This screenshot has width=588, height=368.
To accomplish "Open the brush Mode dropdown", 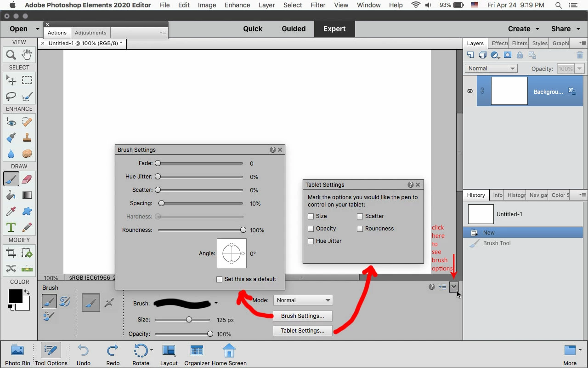I will [x=303, y=300].
